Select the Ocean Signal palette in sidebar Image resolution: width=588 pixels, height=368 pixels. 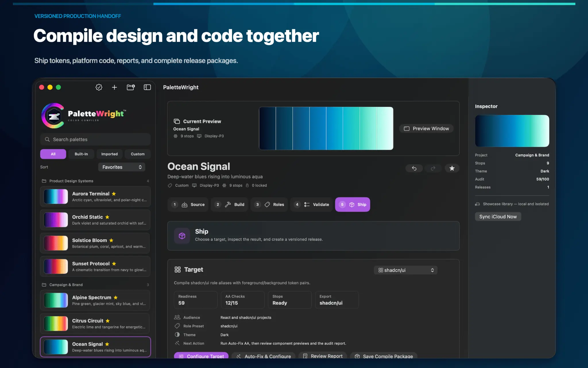click(x=95, y=347)
